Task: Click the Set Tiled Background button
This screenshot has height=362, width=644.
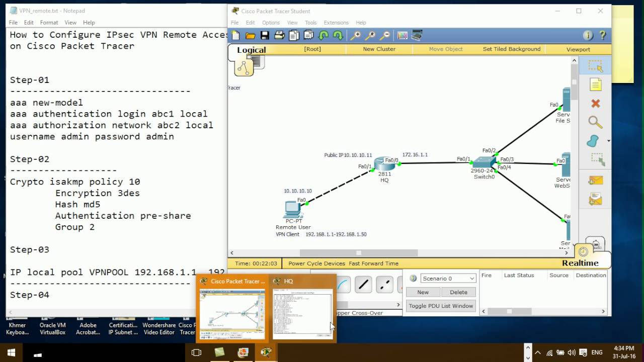Action: (x=512, y=49)
